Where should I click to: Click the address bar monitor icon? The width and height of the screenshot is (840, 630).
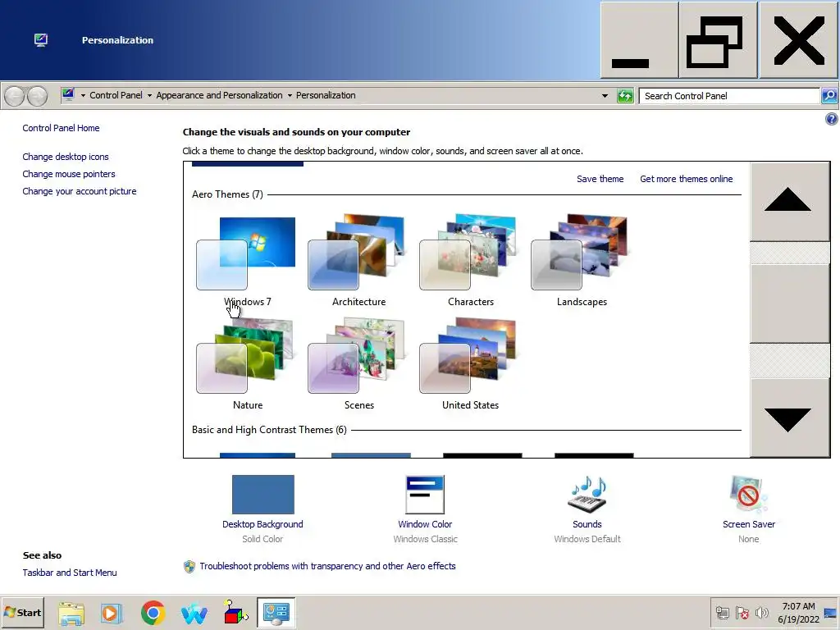(x=68, y=95)
